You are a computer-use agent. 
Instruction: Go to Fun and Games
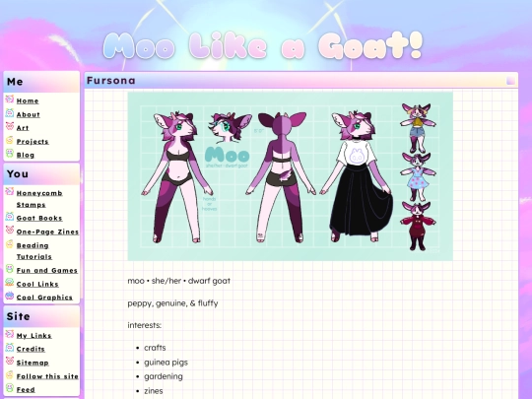47,270
